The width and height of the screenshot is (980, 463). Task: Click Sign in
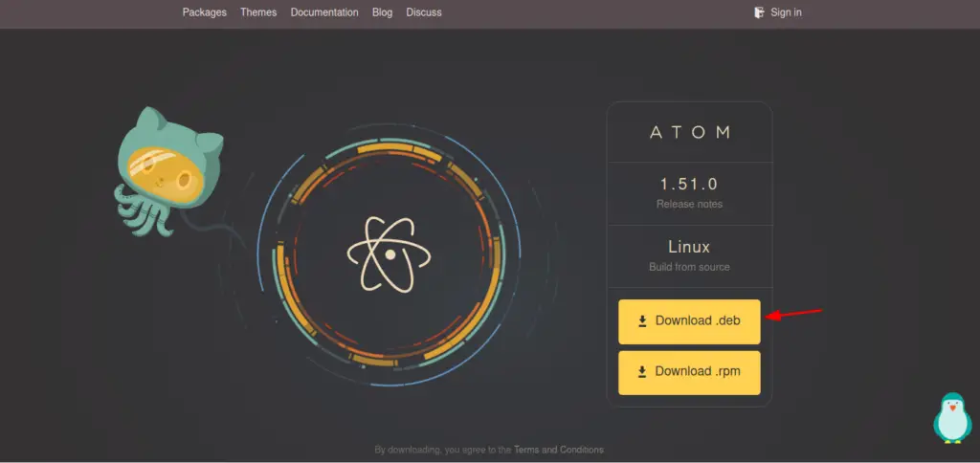coord(786,12)
